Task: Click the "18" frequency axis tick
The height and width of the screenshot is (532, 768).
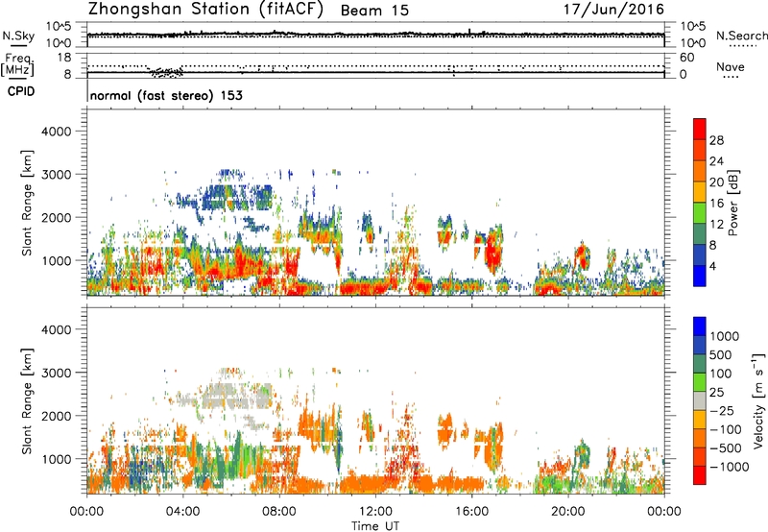Action: [64, 58]
